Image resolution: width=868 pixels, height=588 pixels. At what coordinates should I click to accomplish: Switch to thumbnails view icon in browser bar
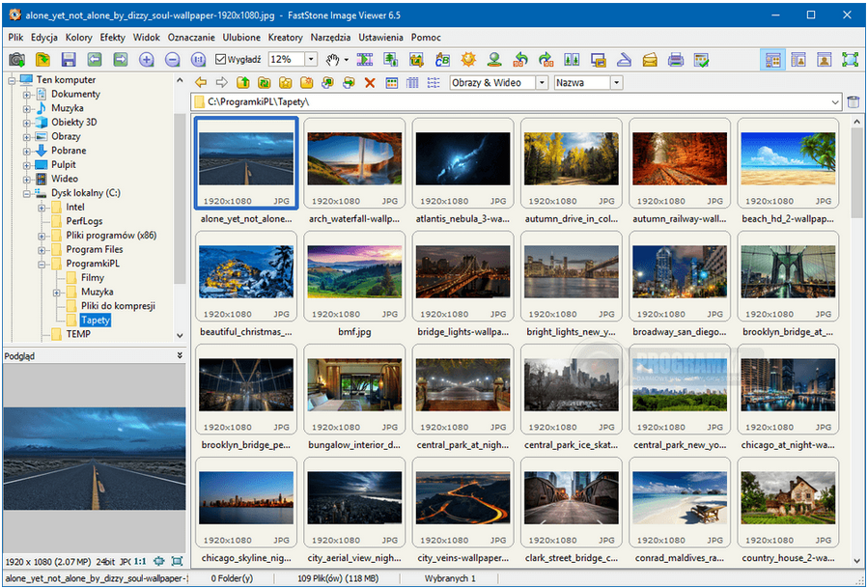pyautogui.click(x=391, y=83)
